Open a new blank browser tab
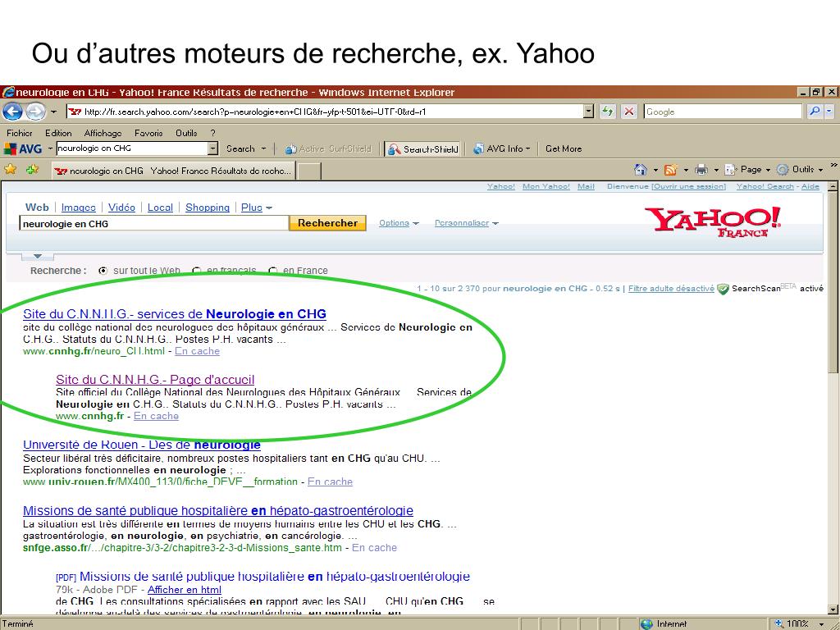This screenshot has width=840, height=630. [309, 171]
